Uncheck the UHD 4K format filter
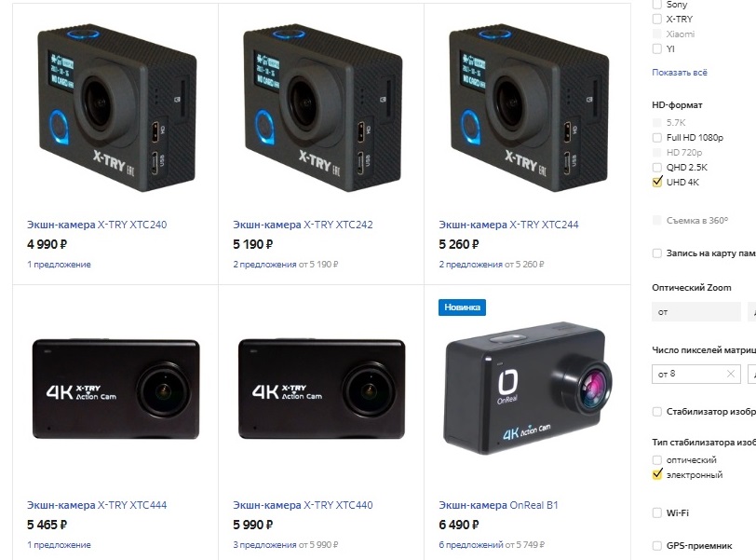Screen dimensions: 756x560 656,183
